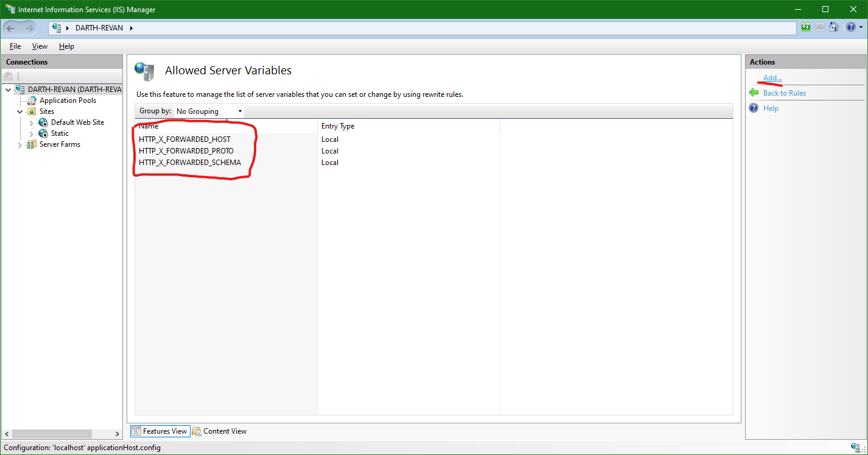Image resolution: width=868 pixels, height=455 pixels.
Task: Click the Sites folder icon
Action: tap(30, 111)
